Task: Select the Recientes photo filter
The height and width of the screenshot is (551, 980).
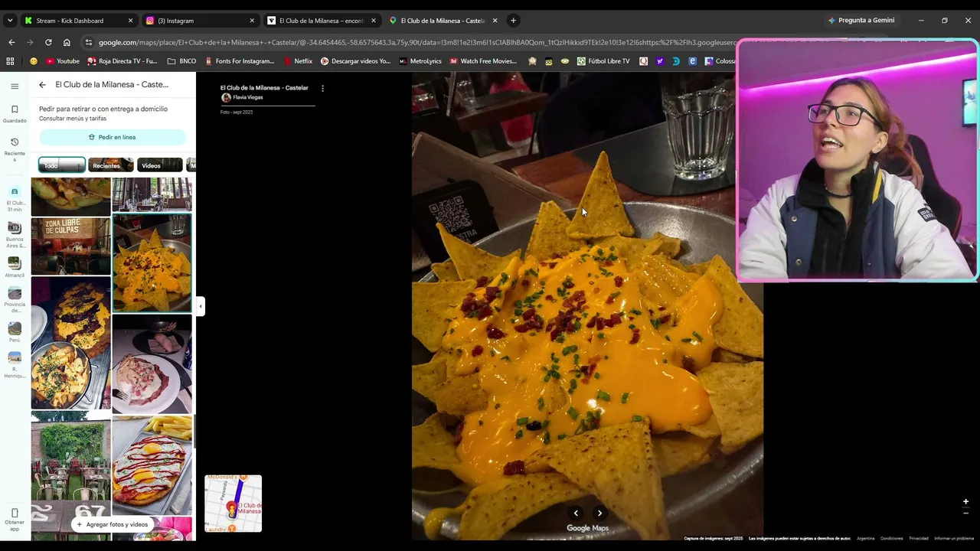Action: click(111, 165)
